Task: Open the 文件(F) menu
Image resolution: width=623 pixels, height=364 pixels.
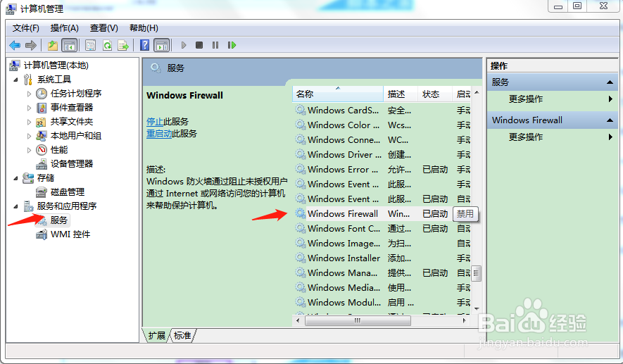Action: coord(25,28)
